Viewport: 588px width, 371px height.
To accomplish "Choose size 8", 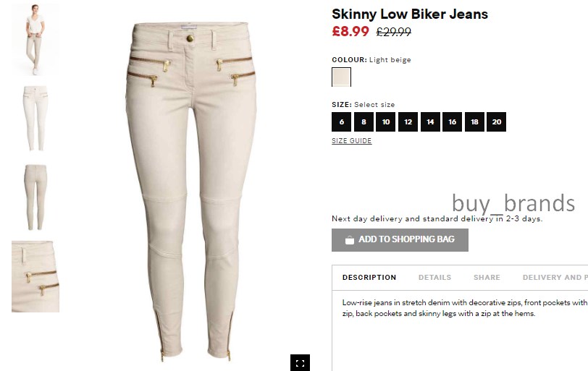I will pyautogui.click(x=364, y=121).
